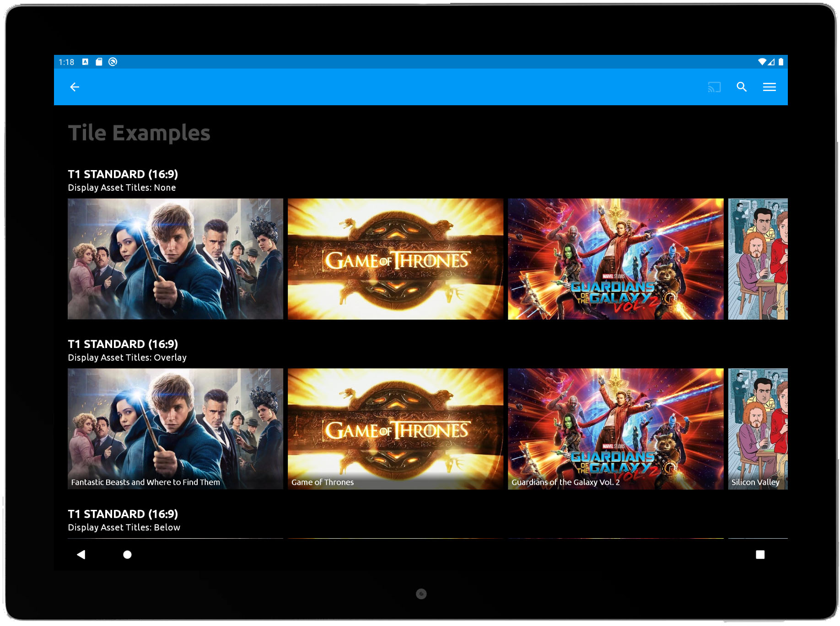Open Game of Thrones tile in the no-titles row
Screen dimensions: 840x626
tap(396, 259)
